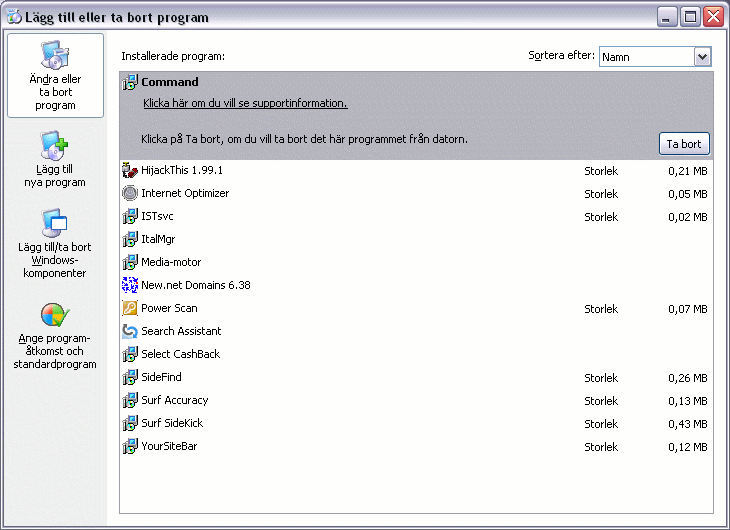Open Lägg till nya program section
The image size is (730, 530).
[55, 159]
